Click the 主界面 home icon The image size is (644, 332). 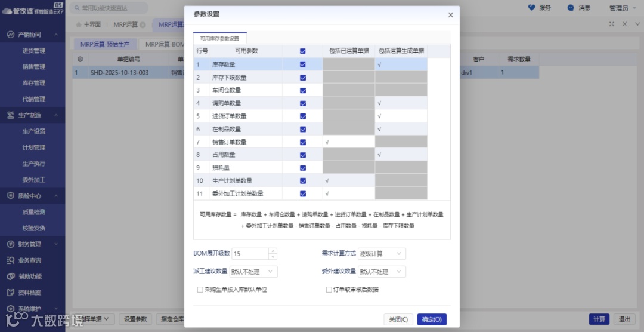[x=79, y=24]
